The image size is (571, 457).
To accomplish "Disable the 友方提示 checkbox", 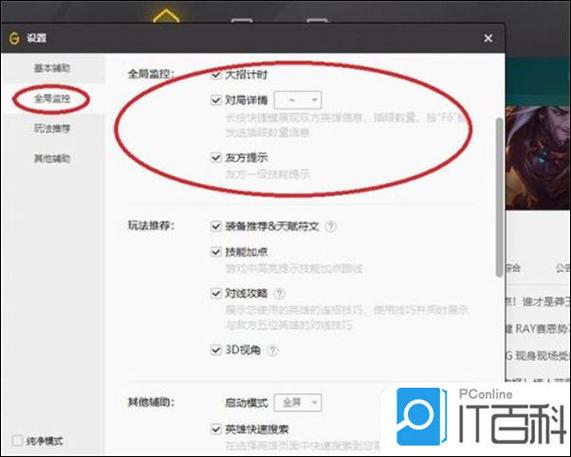I will tap(216, 157).
